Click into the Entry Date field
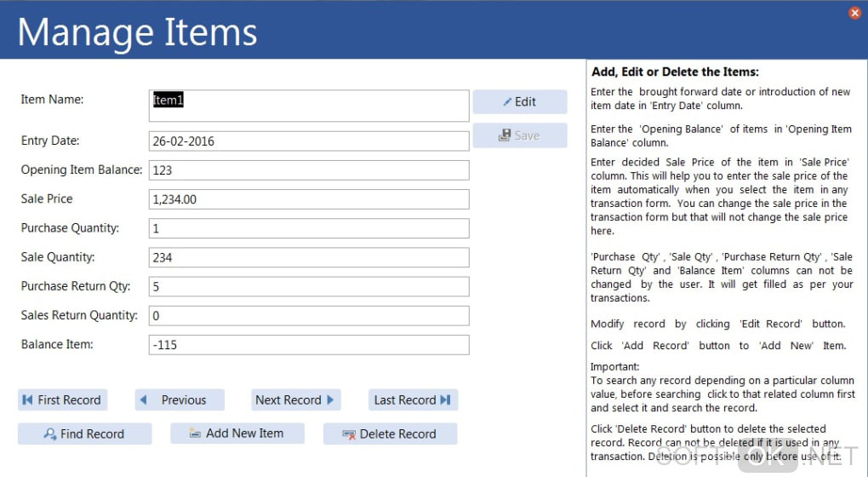The image size is (868, 477). point(309,141)
